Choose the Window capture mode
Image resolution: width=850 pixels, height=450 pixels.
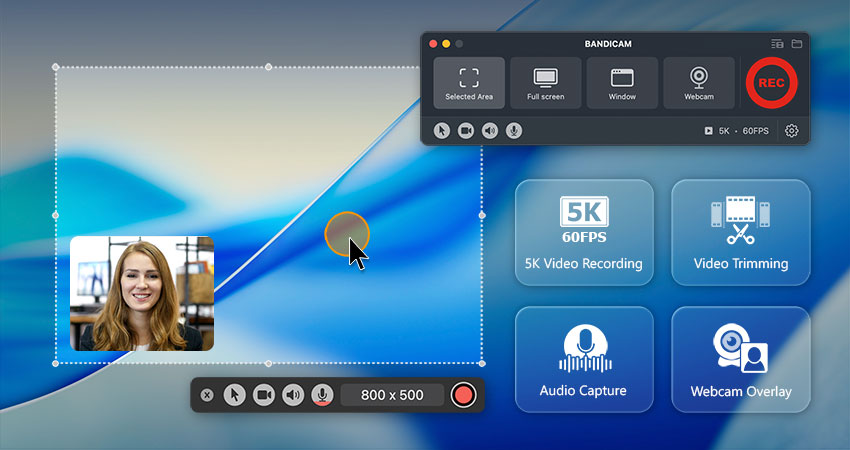pos(622,83)
